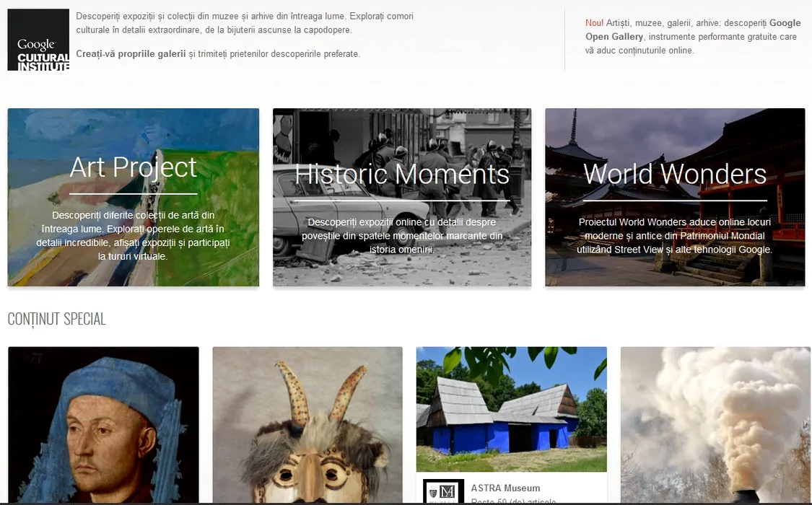Click the World Wonders description paragraph
Viewport: 812px width, 505px height.
675,236
